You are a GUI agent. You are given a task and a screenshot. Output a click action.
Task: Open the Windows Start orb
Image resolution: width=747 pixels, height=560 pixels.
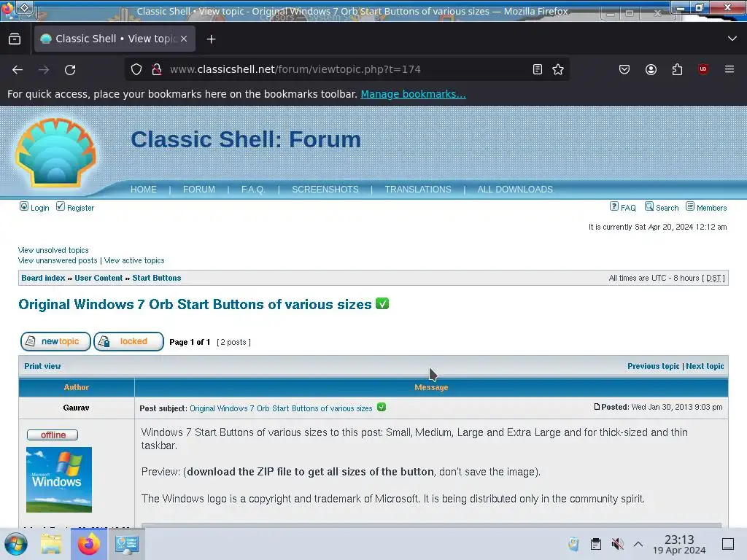pos(16,544)
